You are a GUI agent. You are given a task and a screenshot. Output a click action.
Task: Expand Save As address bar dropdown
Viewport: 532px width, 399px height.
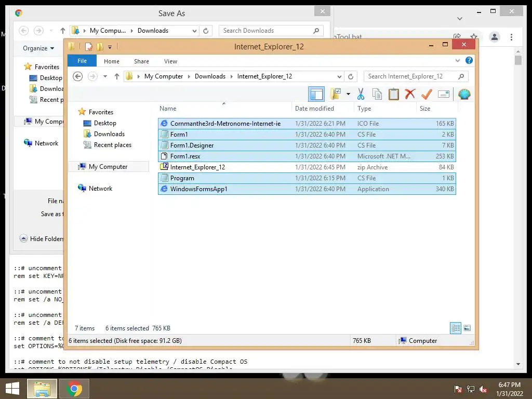194,31
